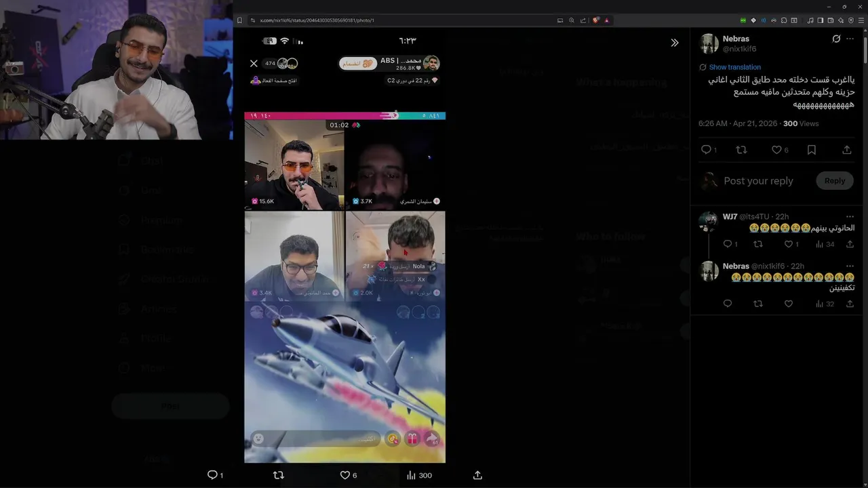Share Nebras's reply
The width and height of the screenshot is (868, 488).
pos(850,304)
